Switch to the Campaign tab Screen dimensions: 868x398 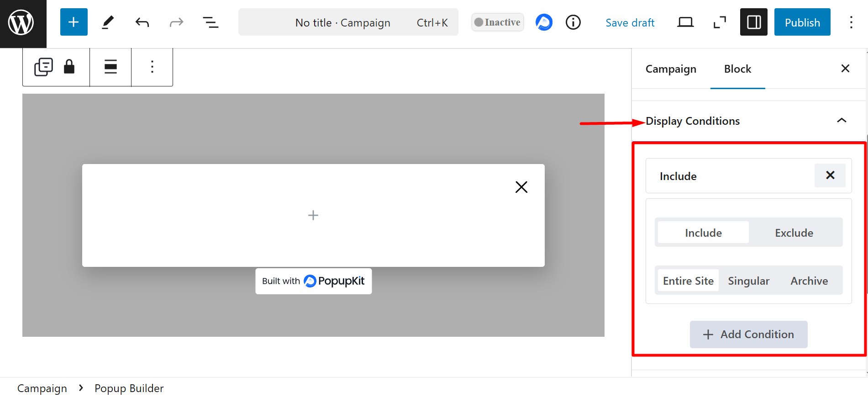tap(671, 69)
